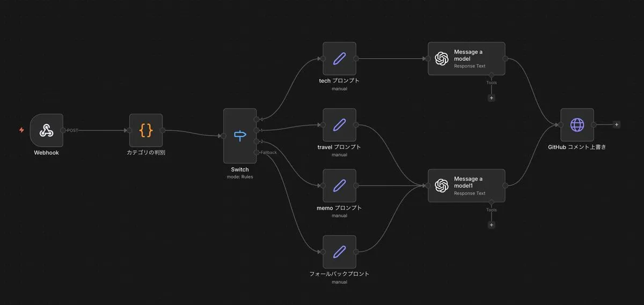The height and width of the screenshot is (305, 644).
Task: Click the Tools connector on Message a model1
Action: [x=491, y=203]
